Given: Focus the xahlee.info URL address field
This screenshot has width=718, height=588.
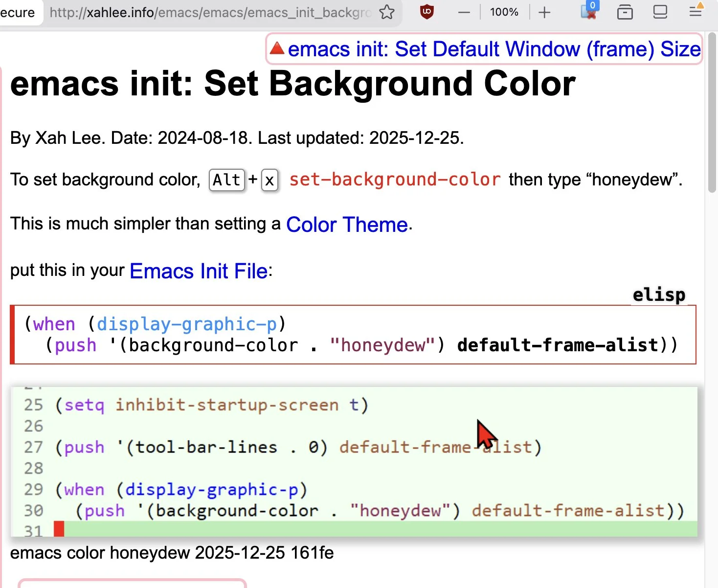Looking at the screenshot, I should pos(210,12).
